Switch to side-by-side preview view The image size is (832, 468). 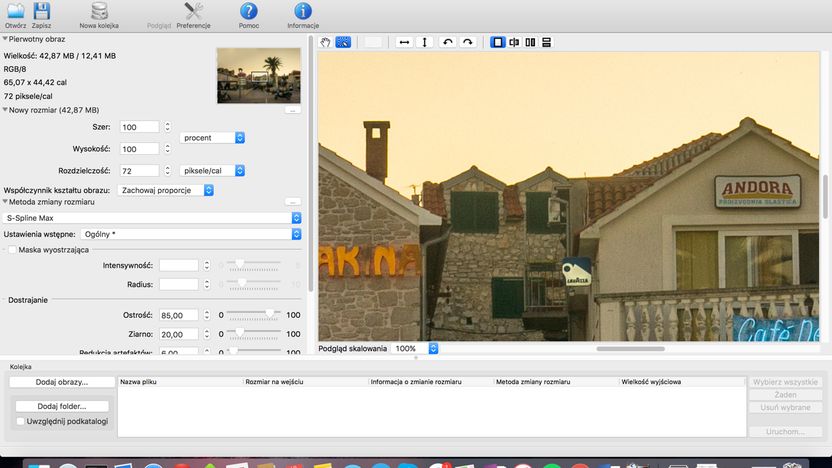point(530,42)
